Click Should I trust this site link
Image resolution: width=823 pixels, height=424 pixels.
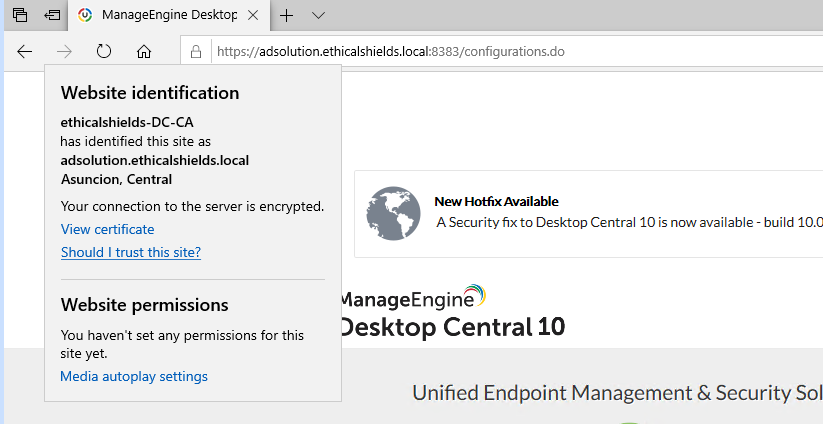[x=131, y=252]
